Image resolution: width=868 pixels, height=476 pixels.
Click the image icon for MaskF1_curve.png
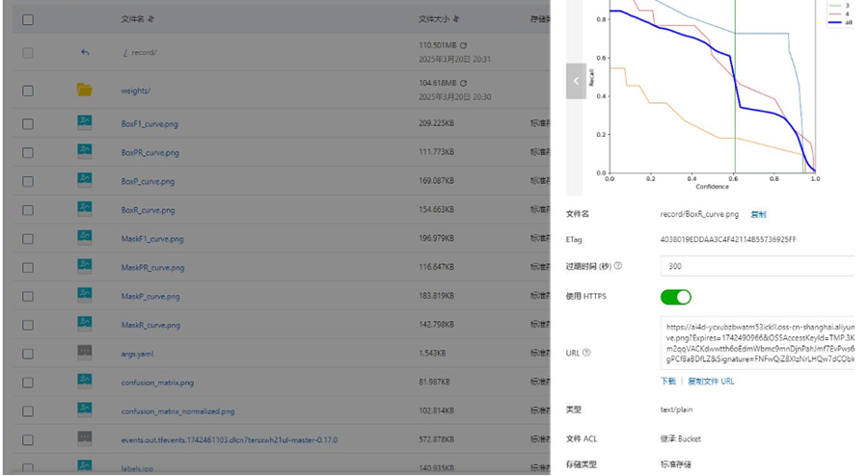85,238
